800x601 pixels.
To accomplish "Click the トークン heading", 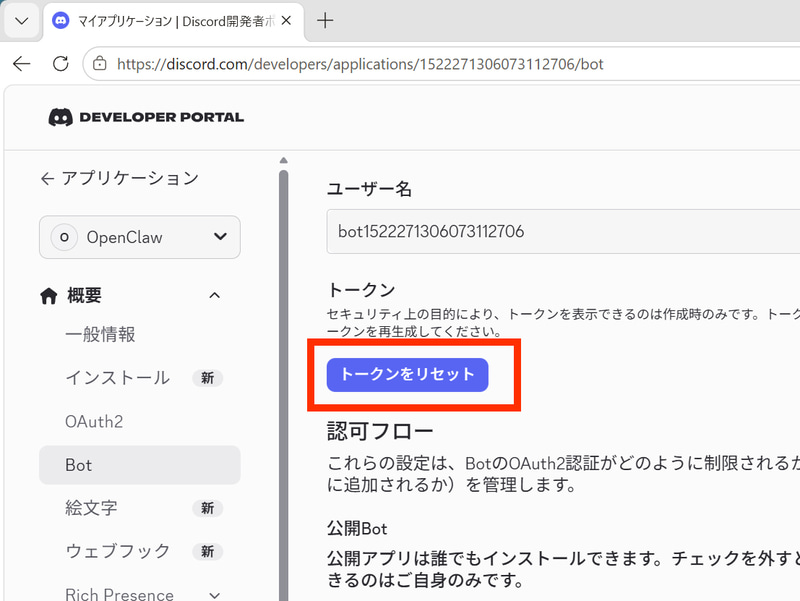I will (361, 289).
